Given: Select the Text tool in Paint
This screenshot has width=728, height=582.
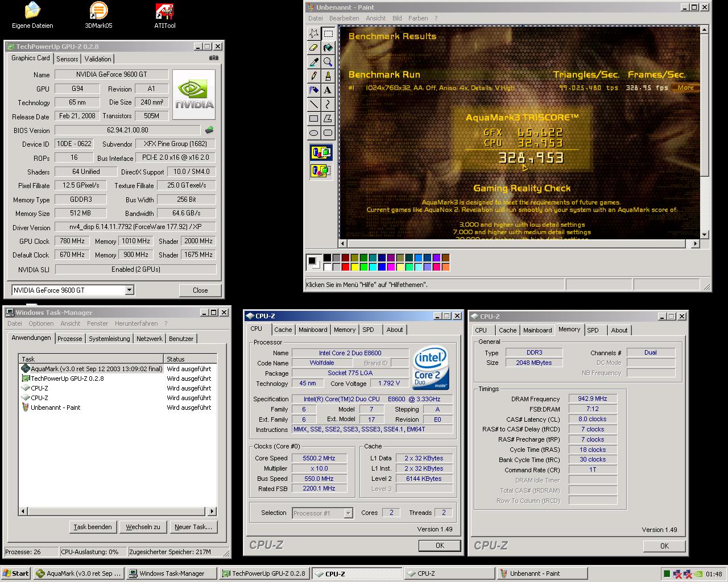Looking at the screenshot, I should [x=328, y=90].
